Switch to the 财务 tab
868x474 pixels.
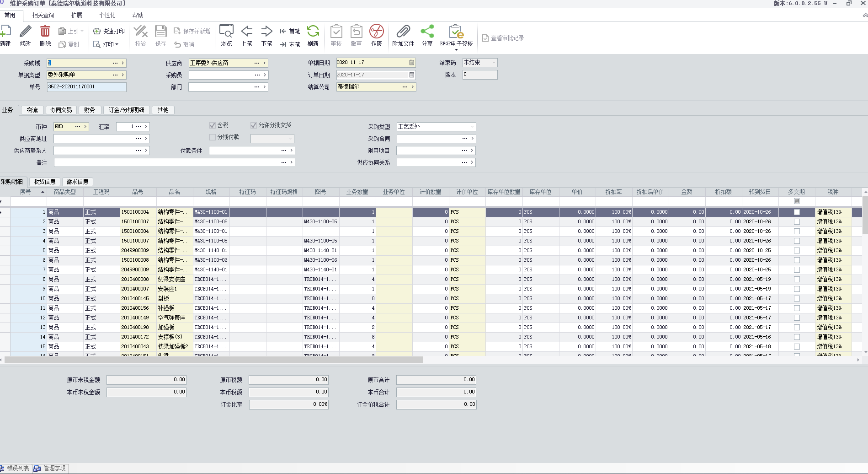click(90, 110)
